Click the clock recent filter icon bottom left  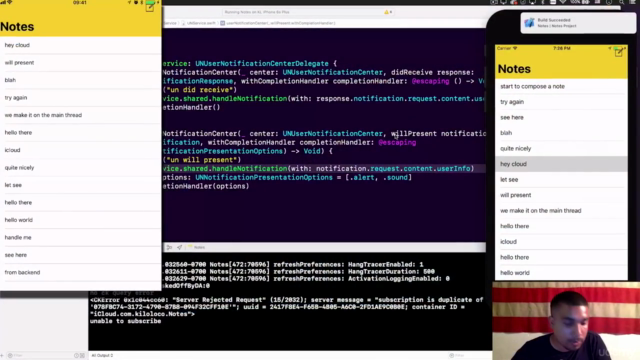tap(76, 356)
